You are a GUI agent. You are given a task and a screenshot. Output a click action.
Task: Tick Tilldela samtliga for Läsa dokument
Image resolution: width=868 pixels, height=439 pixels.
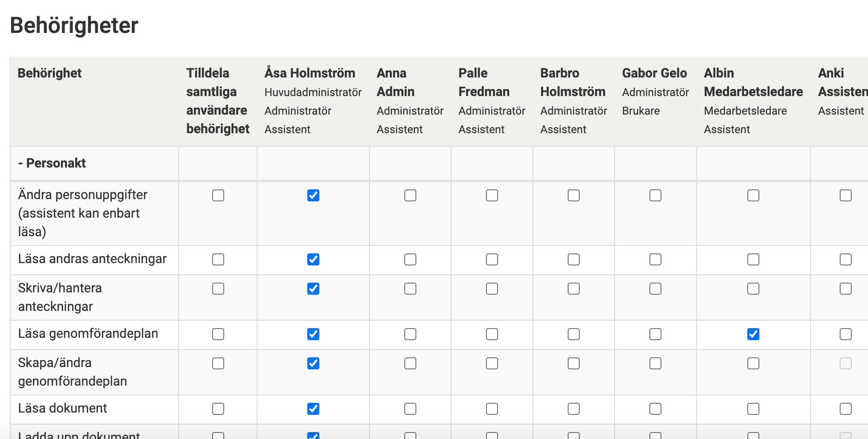(218, 409)
